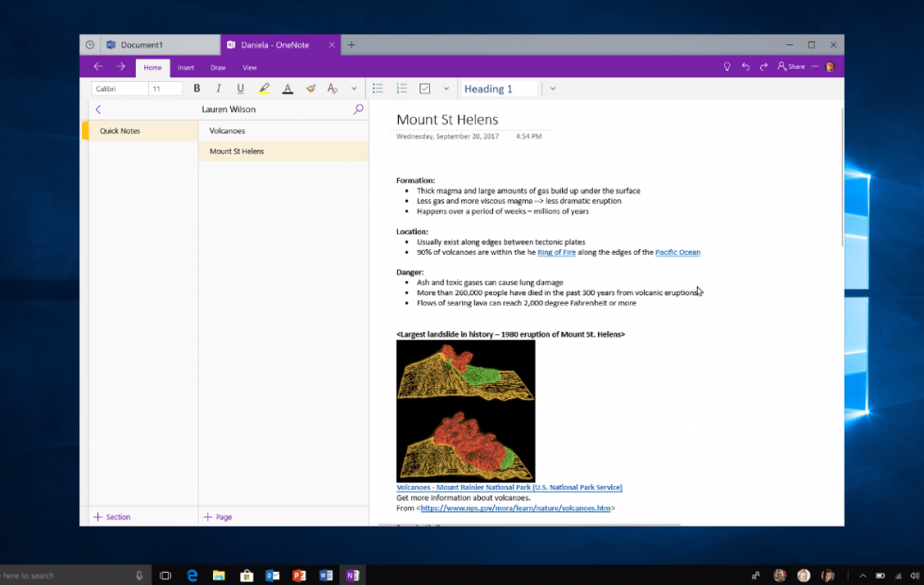This screenshot has height=585, width=924.
Task: Go back with the ribbon back arrow
Action: pyautogui.click(x=98, y=67)
